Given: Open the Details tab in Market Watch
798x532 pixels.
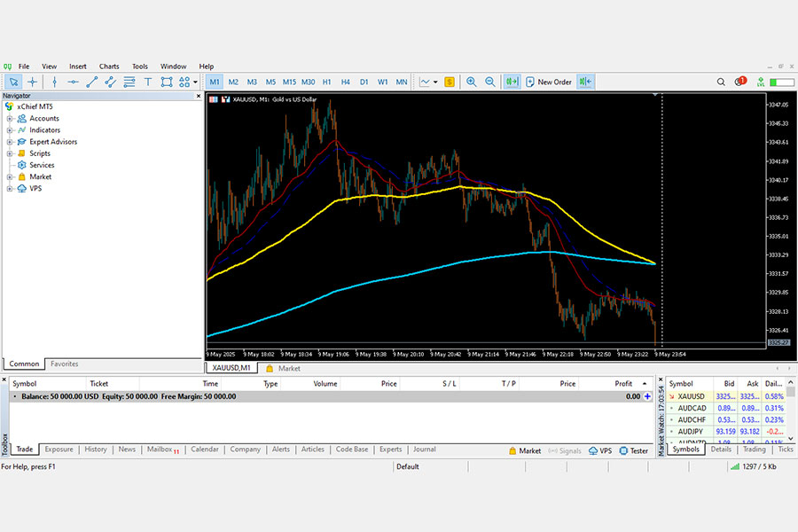Looking at the screenshot, I should pyautogui.click(x=721, y=449).
